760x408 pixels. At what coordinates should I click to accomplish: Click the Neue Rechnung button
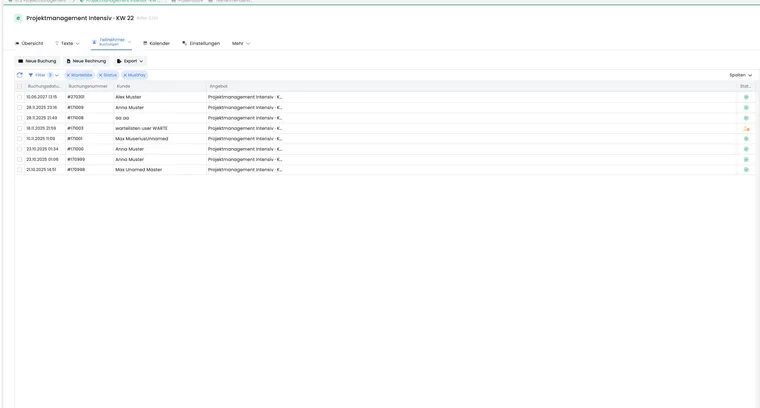coord(86,61)
